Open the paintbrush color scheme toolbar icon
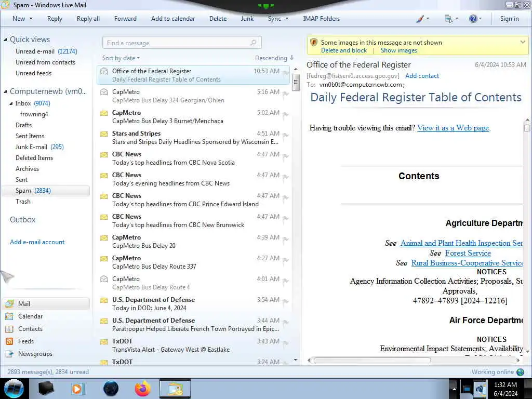Image resolution: width=532 pixels, height=399 pixels. pos(420,19)
